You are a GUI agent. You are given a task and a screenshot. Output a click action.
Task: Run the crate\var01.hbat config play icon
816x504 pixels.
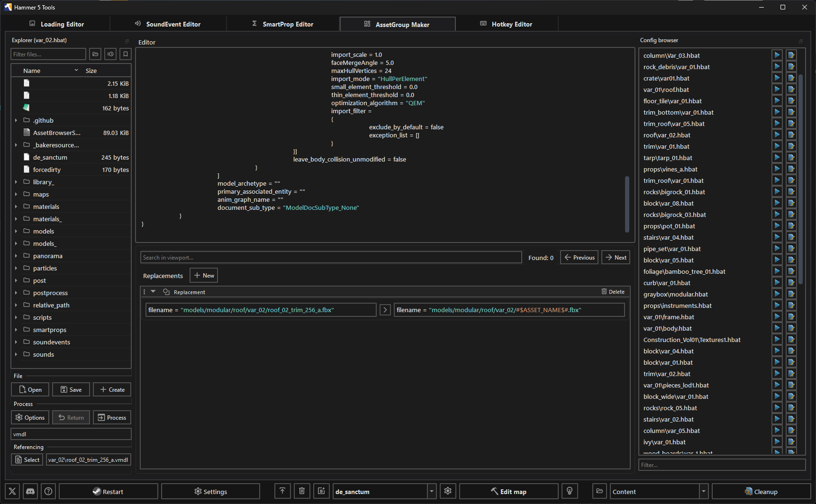click(x=777, y=78)
